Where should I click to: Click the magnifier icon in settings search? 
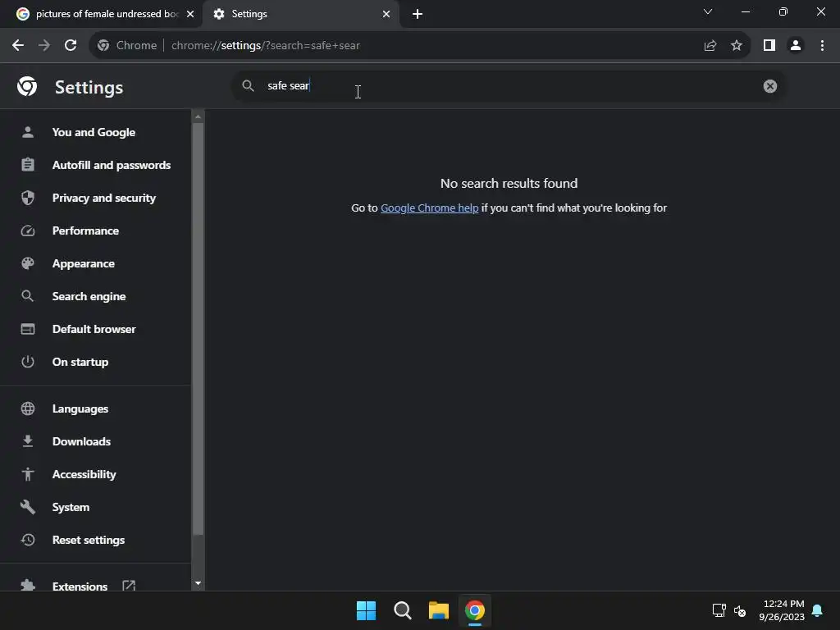(x=248, y=85)
